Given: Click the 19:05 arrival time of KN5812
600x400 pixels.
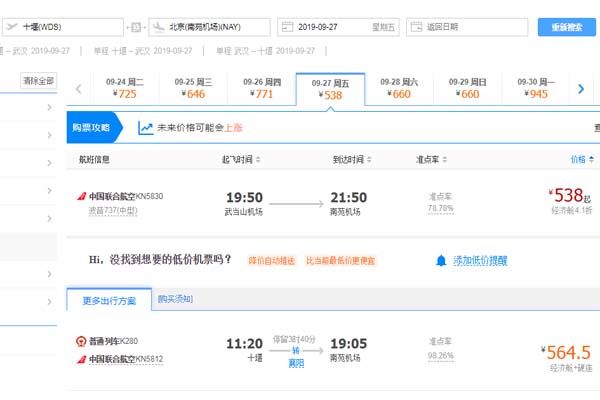Looking at the screenshot, I should pyautogui.click(x=349, y=344).
